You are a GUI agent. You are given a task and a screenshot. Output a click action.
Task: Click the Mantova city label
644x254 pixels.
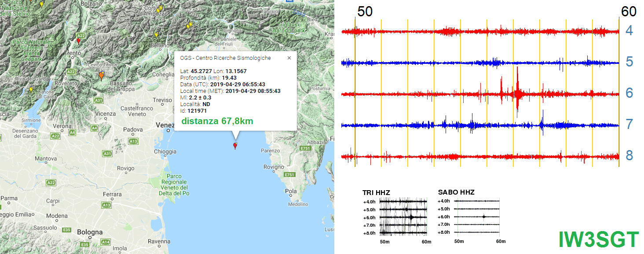46,158
